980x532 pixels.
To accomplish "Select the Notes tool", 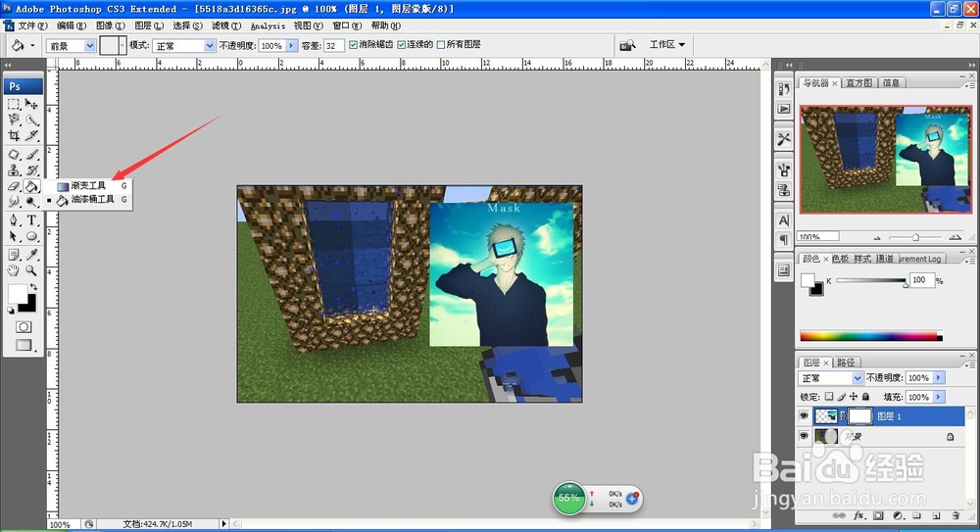I will (14, 255).
